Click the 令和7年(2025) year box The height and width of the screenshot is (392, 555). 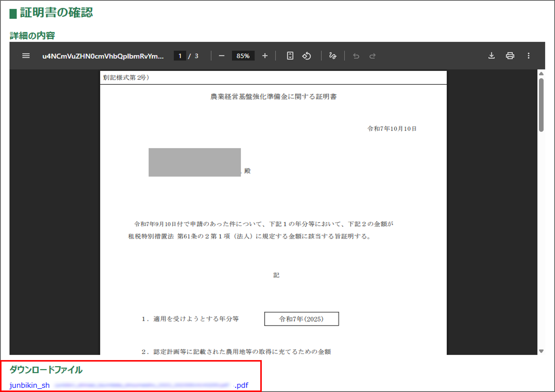tap(301, 319)
